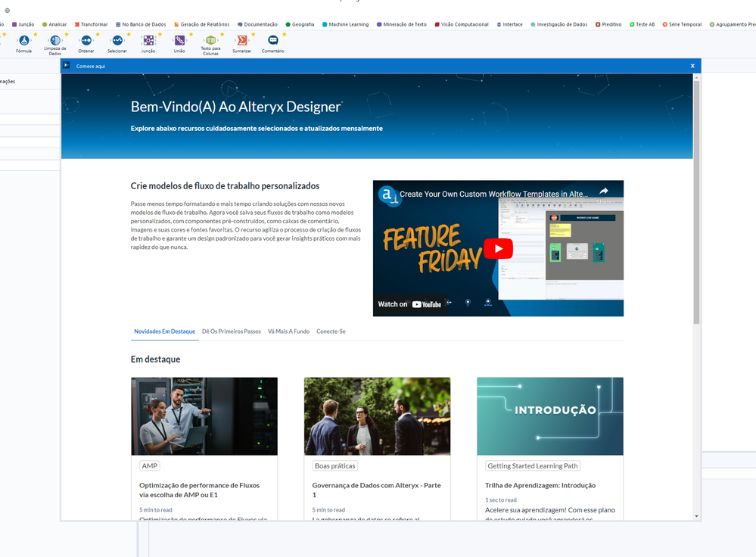Click the Getting Started Learning Path tag
The height and width of the screenshot is (557, 756).
pos(532,466)
